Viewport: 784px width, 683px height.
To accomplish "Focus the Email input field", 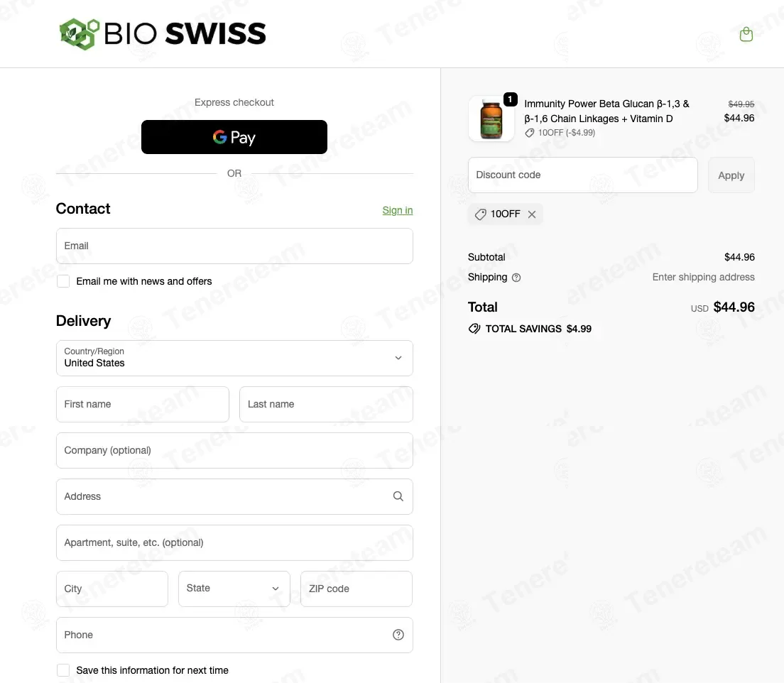I will click(x=234, y=246).
